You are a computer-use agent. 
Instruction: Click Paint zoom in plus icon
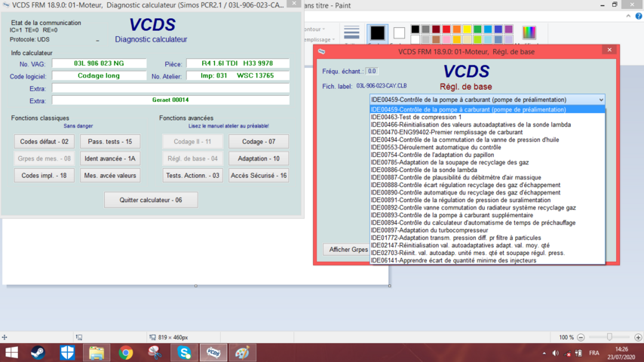tap(638, 337)
